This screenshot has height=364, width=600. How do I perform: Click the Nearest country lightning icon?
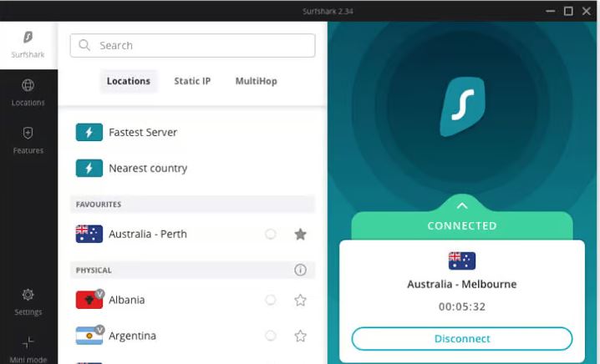tap(89, 169)
